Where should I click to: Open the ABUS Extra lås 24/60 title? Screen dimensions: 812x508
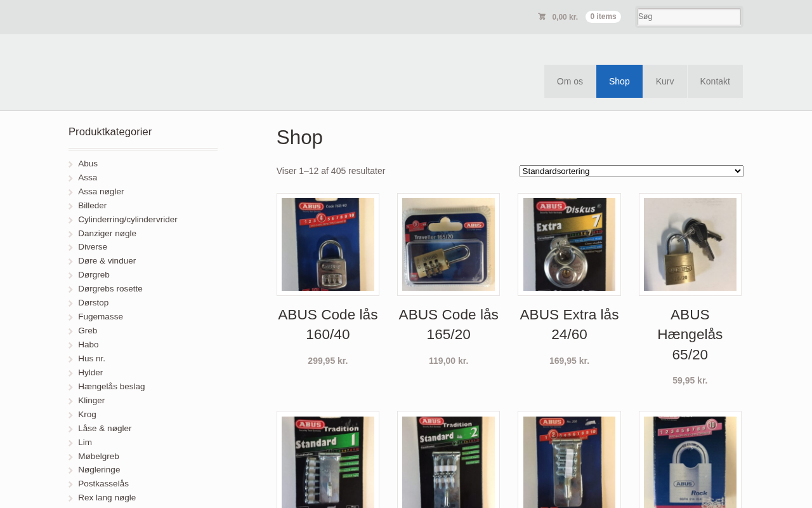click(x=569, y=324)
